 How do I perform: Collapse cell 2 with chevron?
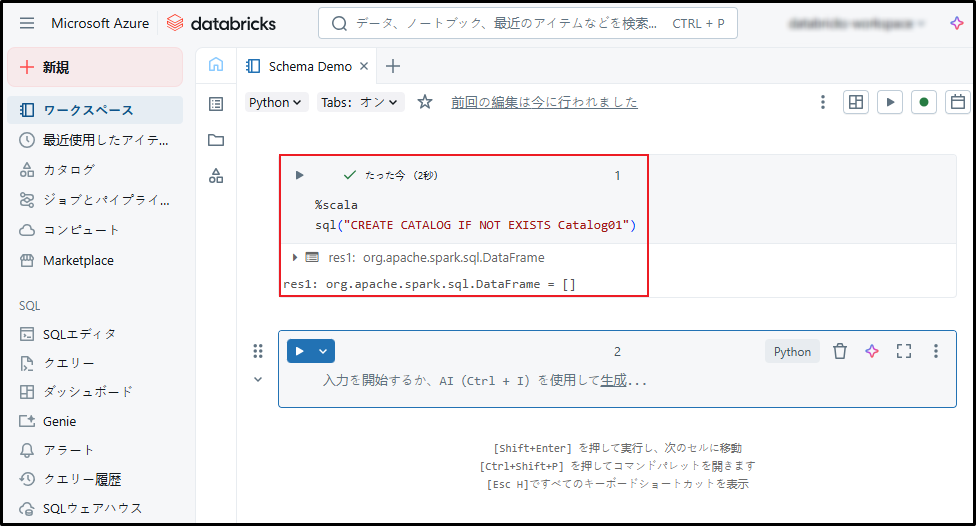(258, 379)
